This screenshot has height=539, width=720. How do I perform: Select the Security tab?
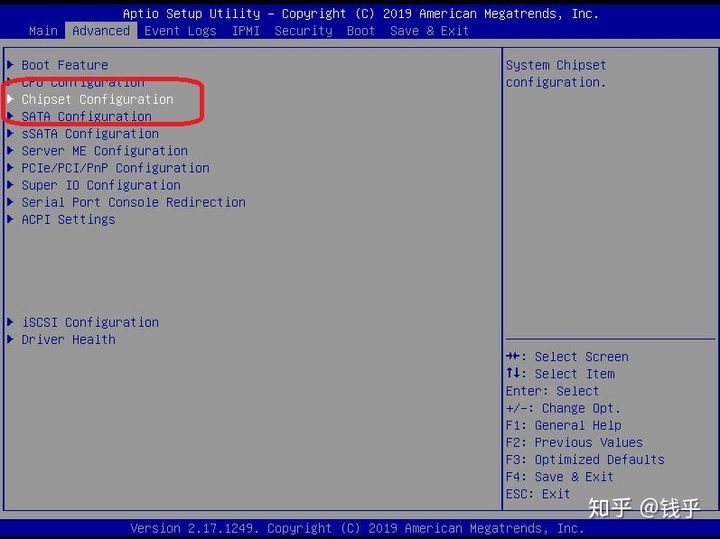coord(303,31)
